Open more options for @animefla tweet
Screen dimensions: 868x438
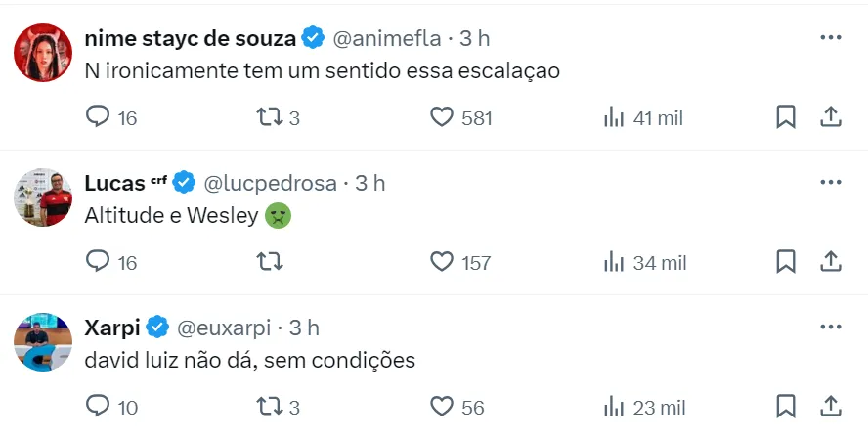click(x=830, y=38)
